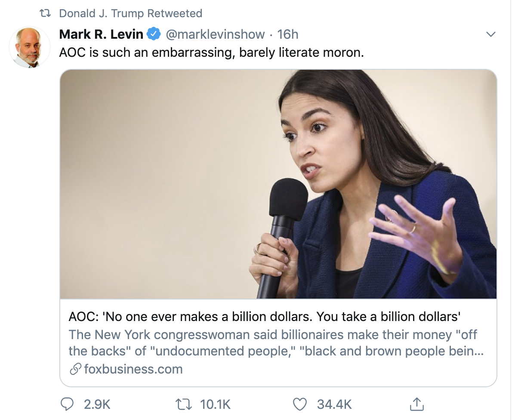Click the article description starting "The New York congresswoman"
Viewport: 512px width, 420px height.
pyautogui.click(x=275, y=343)
